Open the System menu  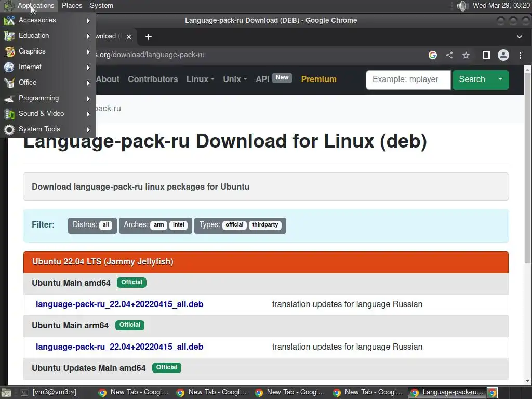pos(101,5)
